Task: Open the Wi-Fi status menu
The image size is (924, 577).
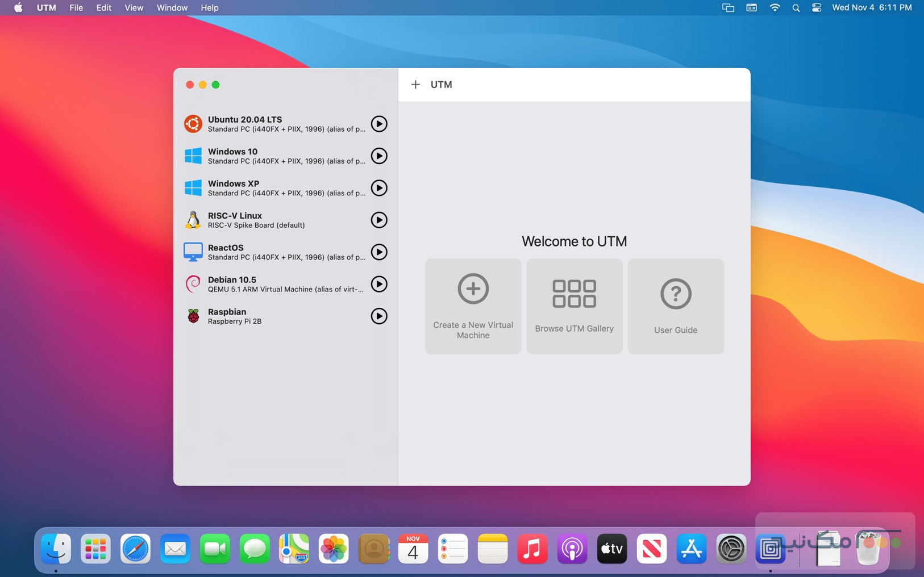Action: [775, 8]
